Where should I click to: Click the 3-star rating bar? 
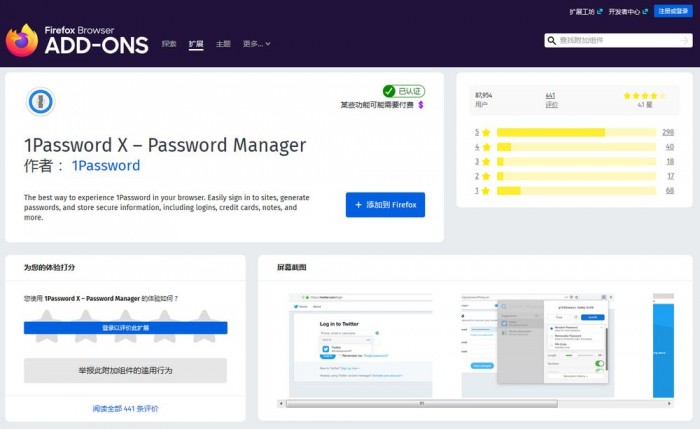pyautogui.click(x=576, y=162)
